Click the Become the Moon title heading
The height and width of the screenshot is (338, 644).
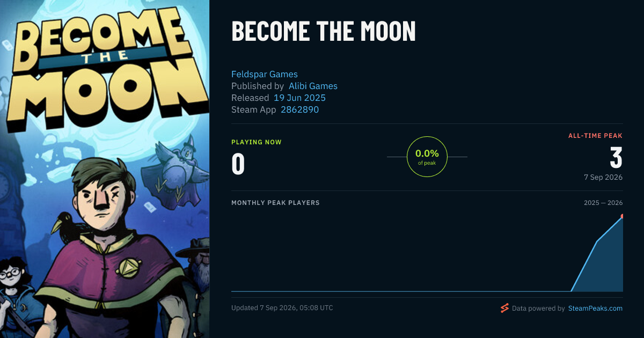pyautogui.click(x=324, y=32)
